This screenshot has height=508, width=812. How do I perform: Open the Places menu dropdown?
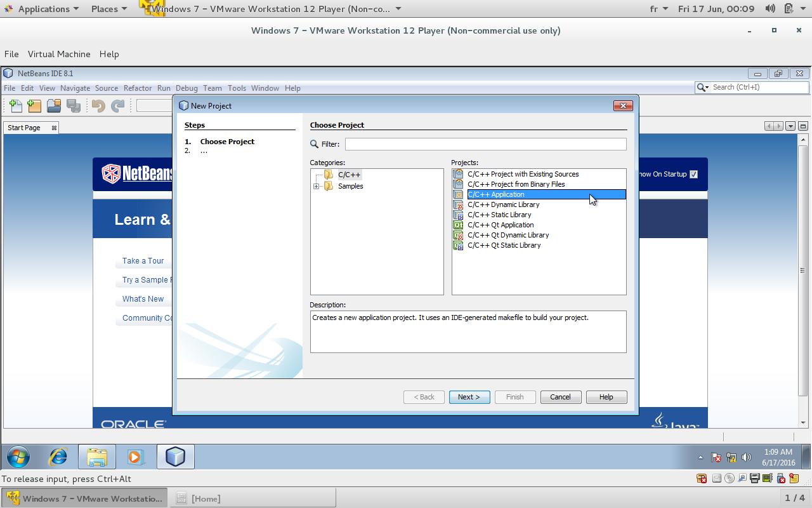coord(109,9)
